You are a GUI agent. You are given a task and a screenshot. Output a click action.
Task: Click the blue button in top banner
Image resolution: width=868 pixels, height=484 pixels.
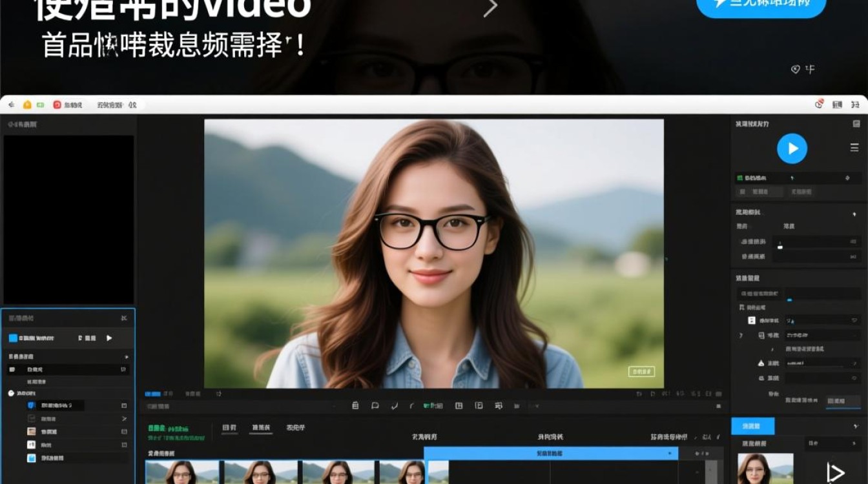pos(761,5)
